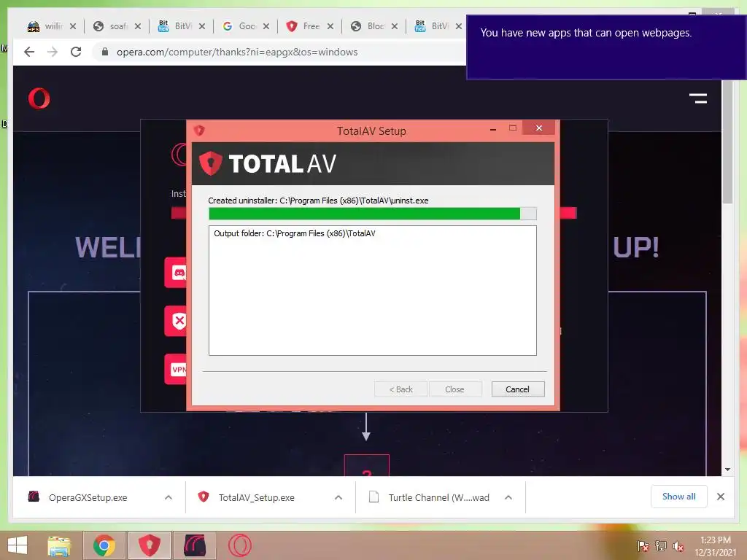Image resolution: width=747 pixels, height=560 pixels.
Task: Reload the Opera page
Action: point(76,52)
